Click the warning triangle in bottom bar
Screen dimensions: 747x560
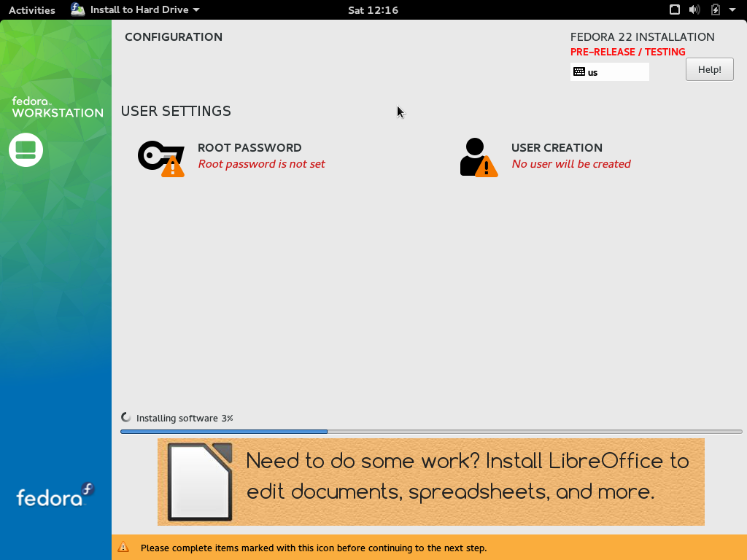123,547
